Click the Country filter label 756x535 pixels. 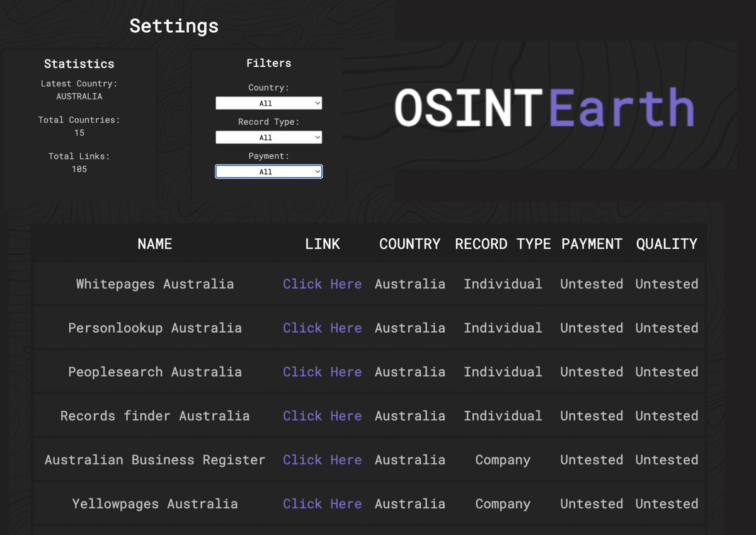(269, 88)
